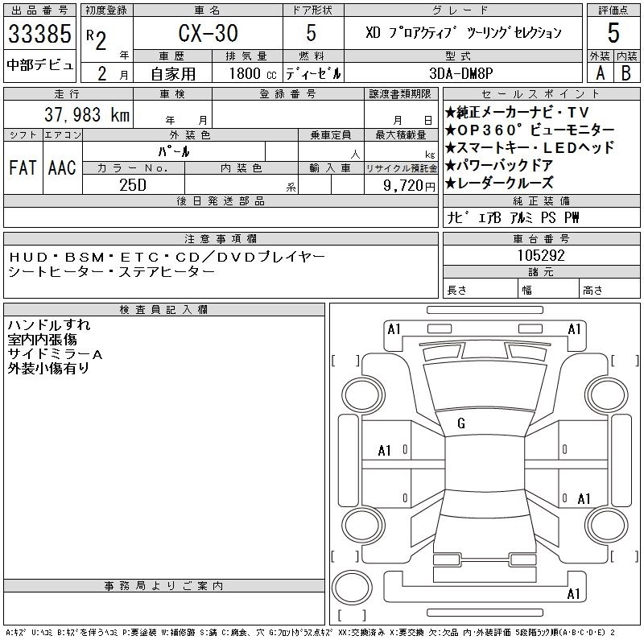Image resolution: width=644 pixels, height=644 pixels.
Task: Select the "中部デビュ" label under the lot number
Action: pyautogui.click(x=39, y=65)
